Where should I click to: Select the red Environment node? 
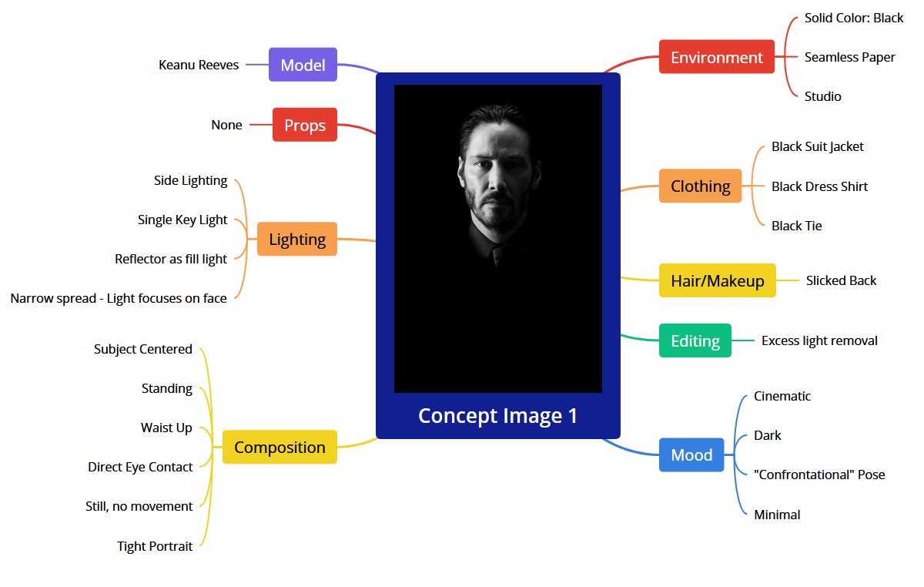(x=716, y=57)
